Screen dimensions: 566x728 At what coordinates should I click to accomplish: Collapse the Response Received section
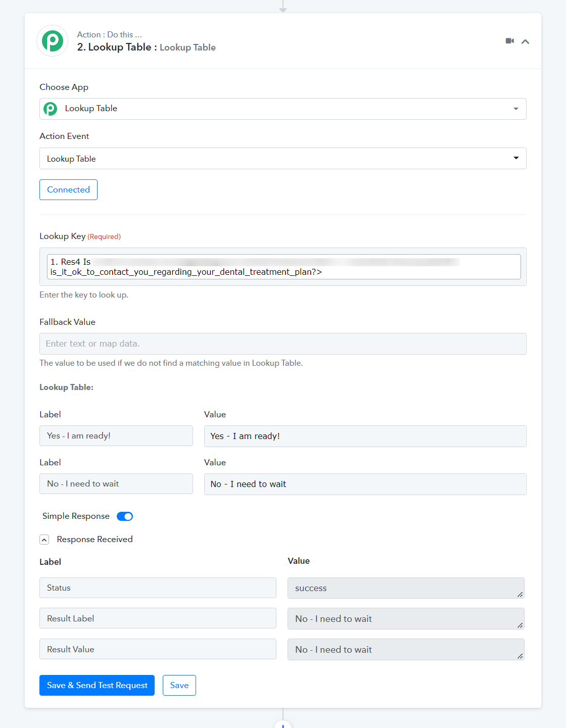click(44, 540)
